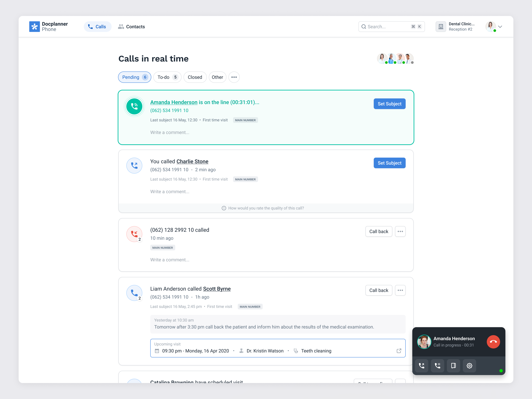Select the To-do filter showing 5 items
This screenshot has height=399, width=532.
tap(167, 77)
